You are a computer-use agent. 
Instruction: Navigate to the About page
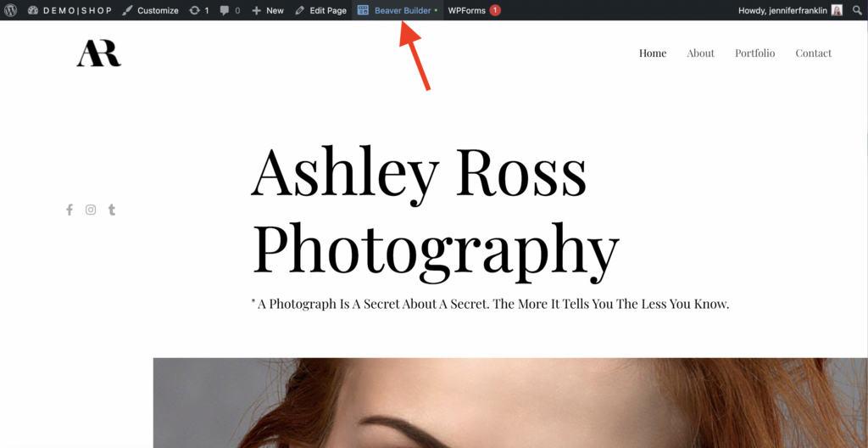tap(701, 53)
